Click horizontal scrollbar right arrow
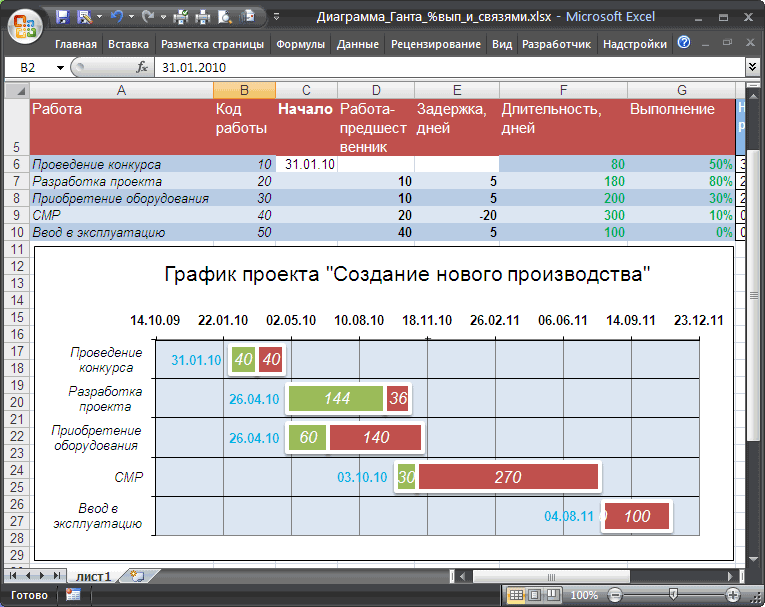Screen dimensions: 765x607 point(730,577)
